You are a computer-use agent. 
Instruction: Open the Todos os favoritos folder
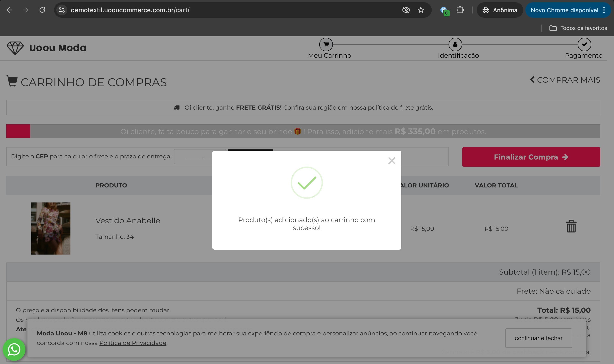[x=578, y=28]
